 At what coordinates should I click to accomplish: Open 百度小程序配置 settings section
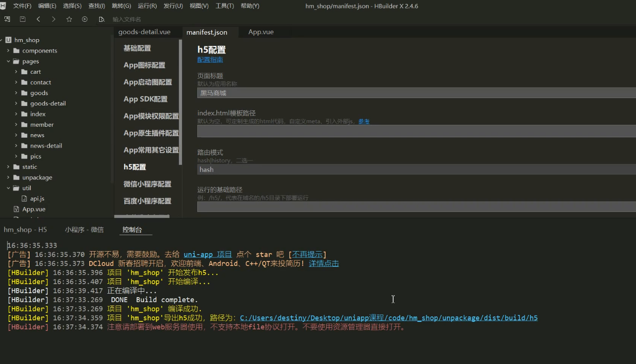click(x=147, y=201)
